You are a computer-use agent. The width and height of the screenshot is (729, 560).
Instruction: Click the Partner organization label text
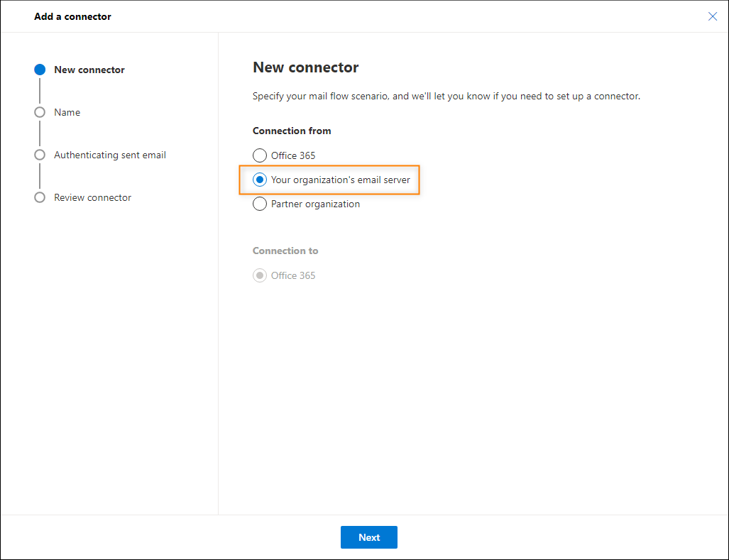(315, 204)
